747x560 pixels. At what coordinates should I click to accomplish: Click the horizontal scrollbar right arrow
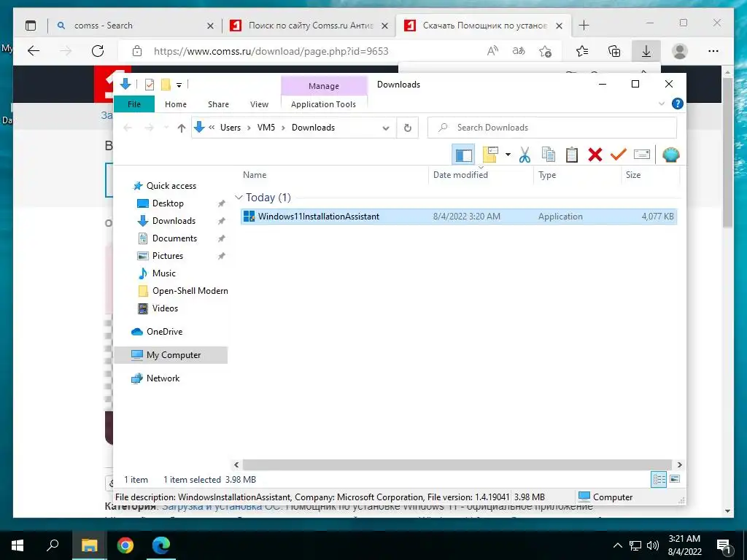click(679, 464)
